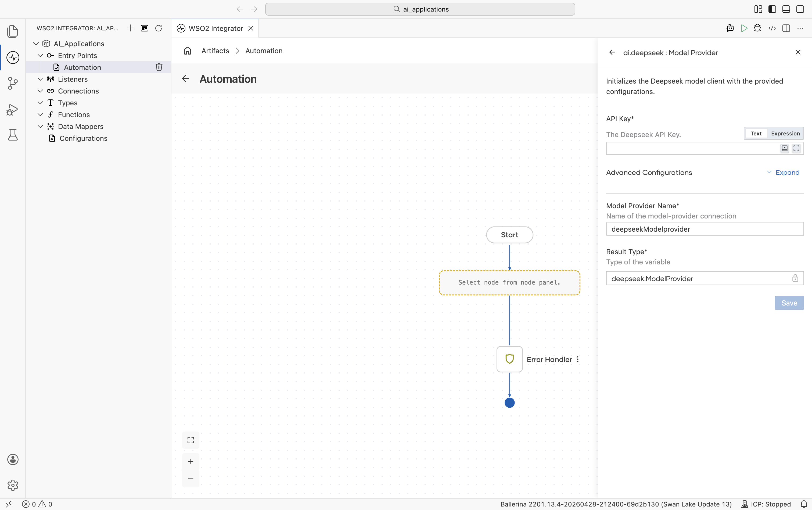Viewport: 812px width, 510px height.
Task: Start debugging the integration
Action: 757,28
